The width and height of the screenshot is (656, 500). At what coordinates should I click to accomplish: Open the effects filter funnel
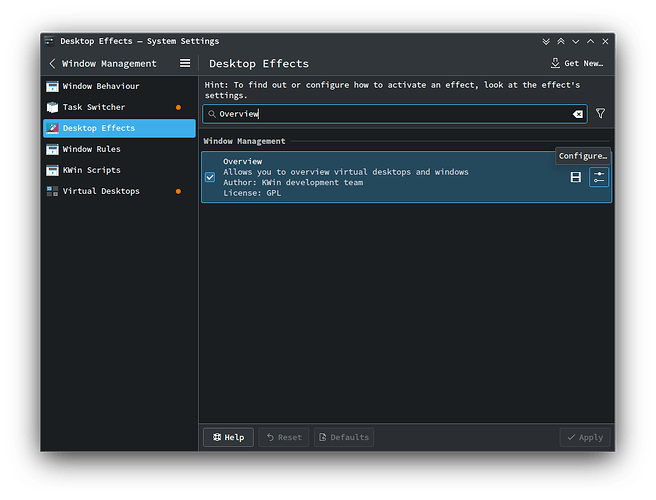tap(600, 113)
